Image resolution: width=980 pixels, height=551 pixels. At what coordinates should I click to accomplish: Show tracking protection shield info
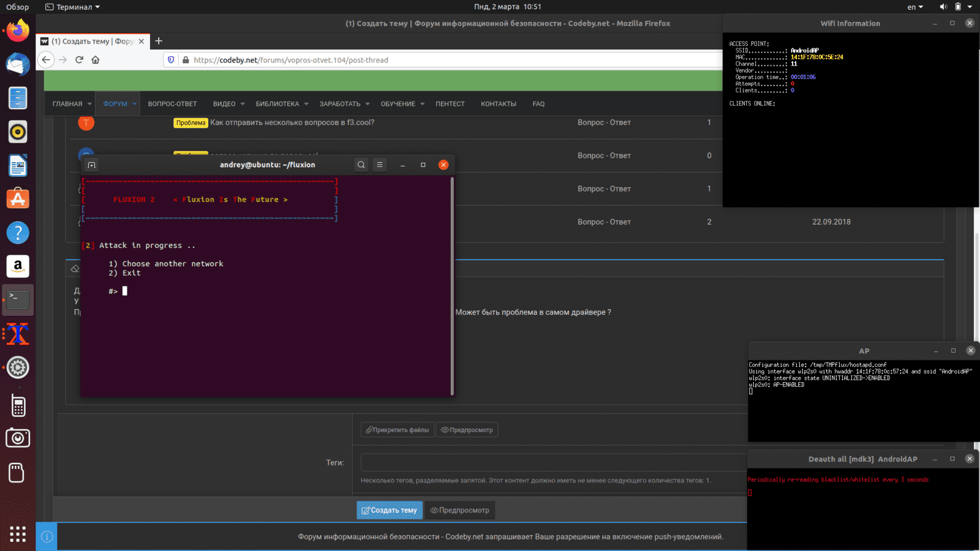click(x=171, y=59)
